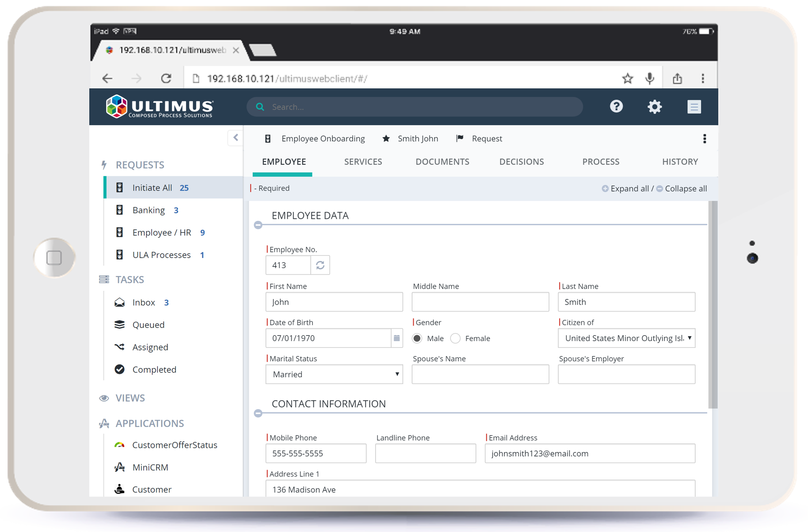Click the Smith John star icon
The width and height of the screenshot is (808, 532).
click(x=386, y=139)
